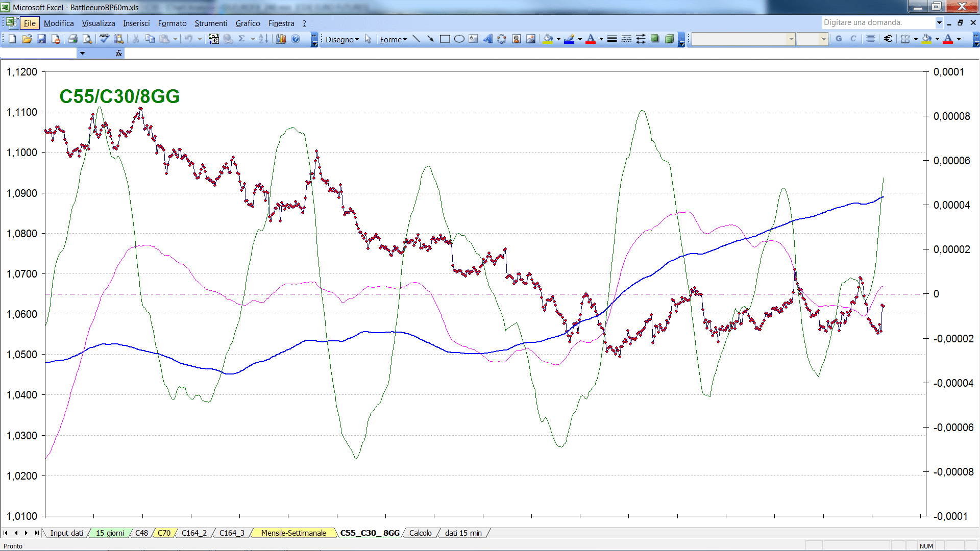
Task: Switch to the Input dati sheet tab
Action: (x=66, y=533)
